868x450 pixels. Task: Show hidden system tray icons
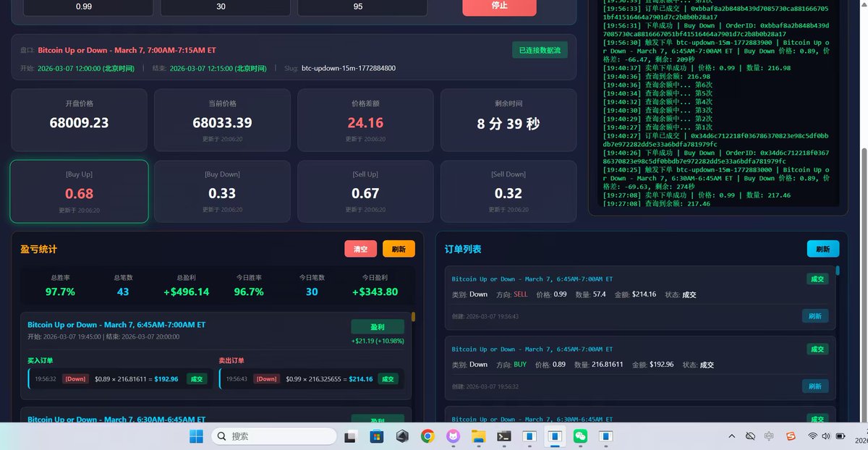(x=731, y=436)
